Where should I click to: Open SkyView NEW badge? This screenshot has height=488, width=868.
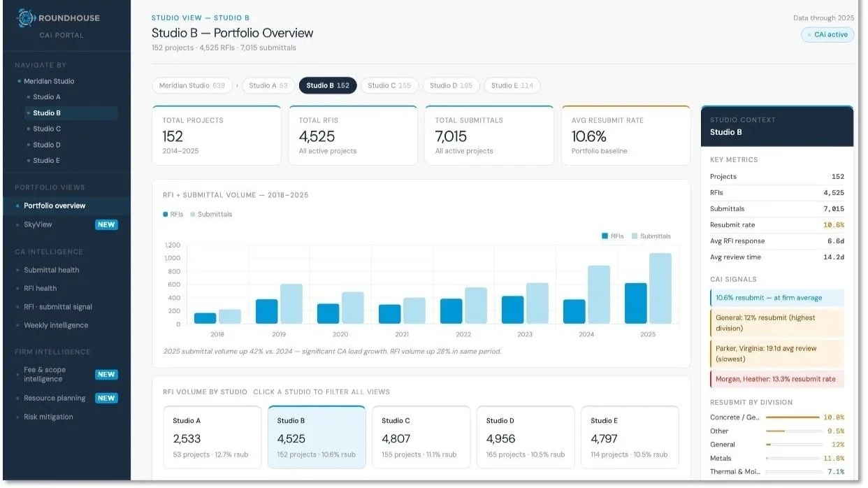pos(106,224)
